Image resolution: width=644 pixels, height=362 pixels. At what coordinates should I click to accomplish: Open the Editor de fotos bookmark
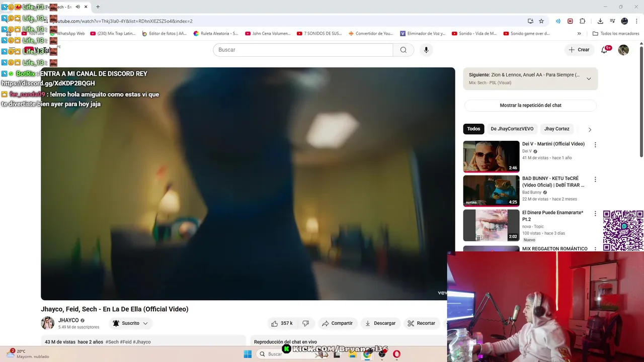tap(164, 34)
